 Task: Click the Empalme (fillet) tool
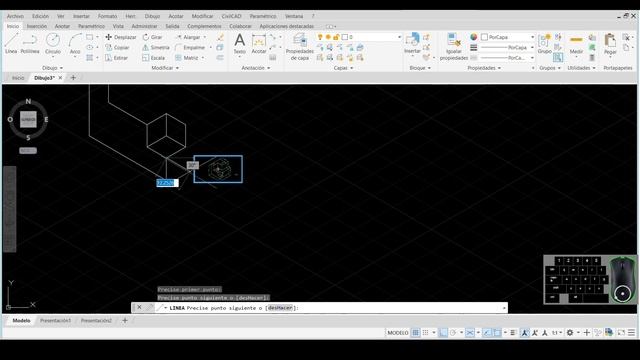[190, 47]
